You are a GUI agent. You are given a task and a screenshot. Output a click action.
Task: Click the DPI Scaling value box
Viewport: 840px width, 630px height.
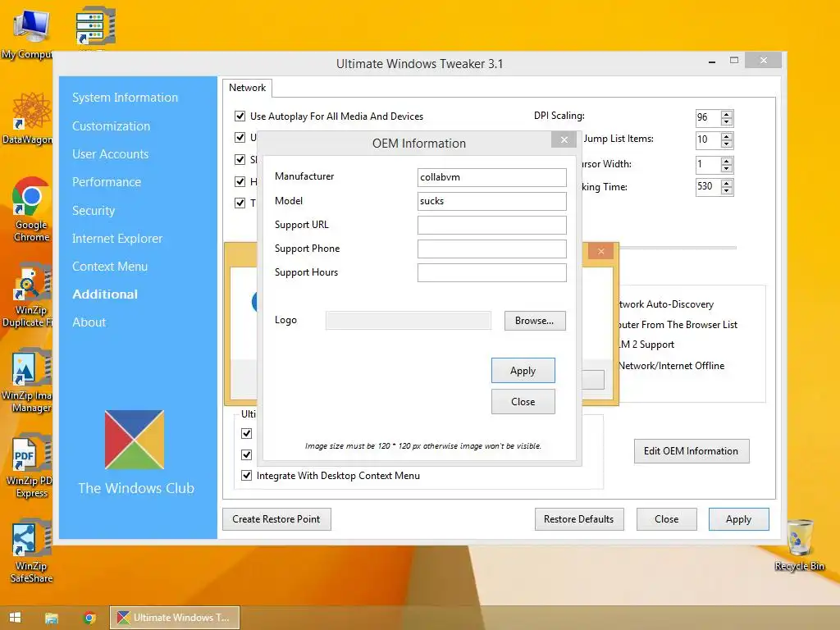[x=708, y=118]
